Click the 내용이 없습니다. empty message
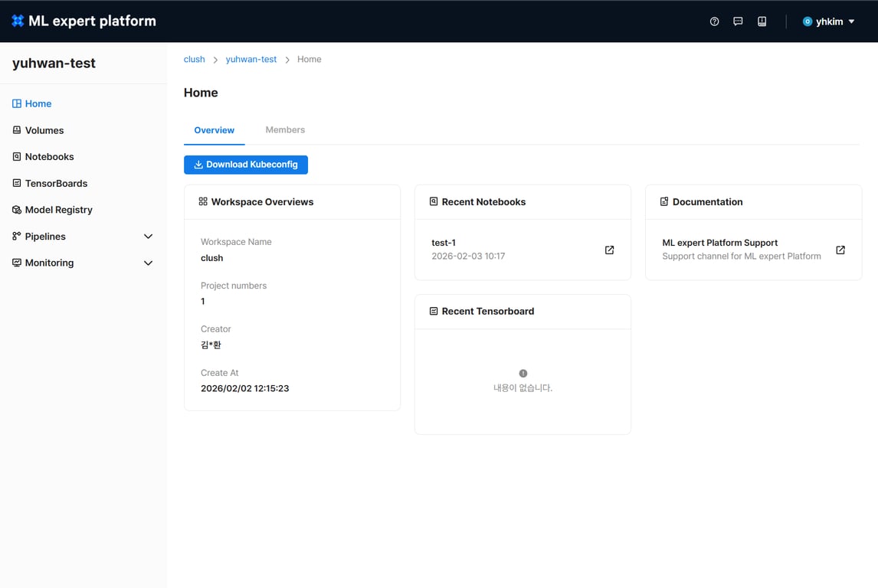Screen dimensions: 878x588 click(523, 387)
